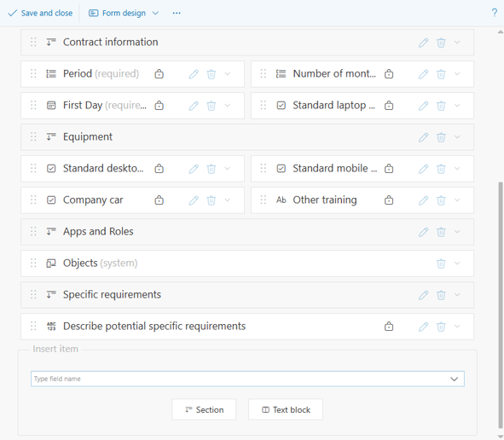Toggle lock icon on Standard mobile field
Viewport: 504px width, 440px height.
click(x=389, y=169)
